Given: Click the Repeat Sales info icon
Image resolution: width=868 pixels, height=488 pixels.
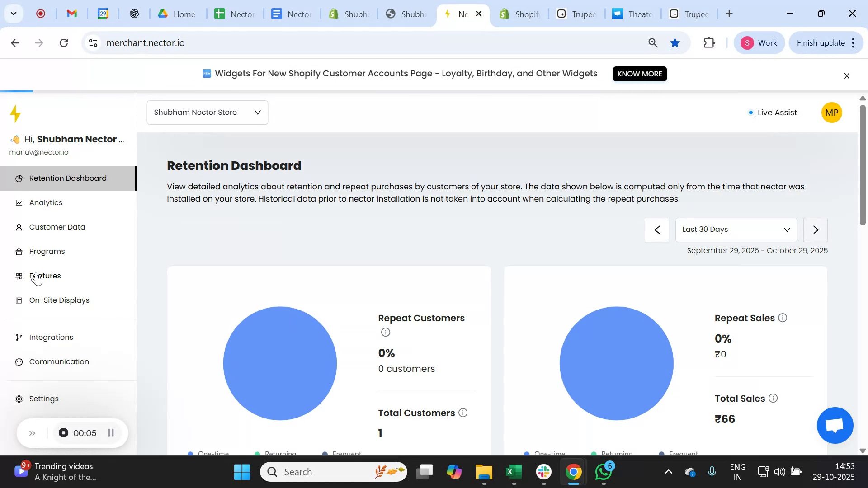Looking at the screenshot, I should 783,318.
